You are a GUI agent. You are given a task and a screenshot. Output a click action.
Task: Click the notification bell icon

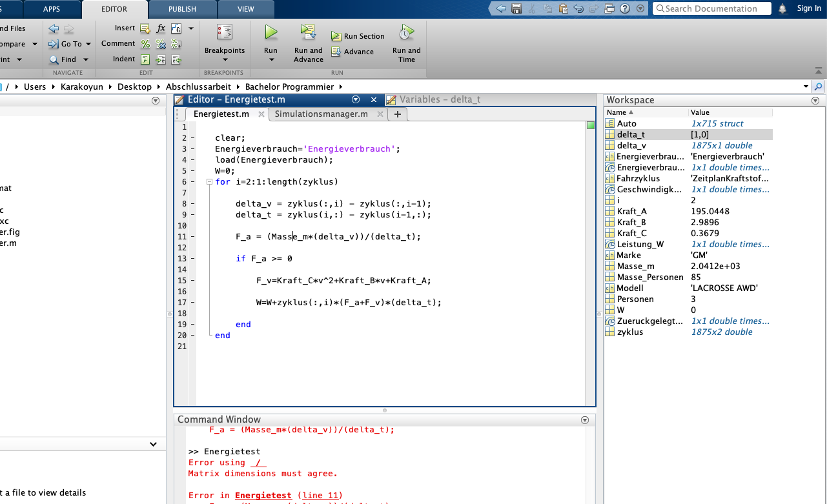pyautogui.click(x=782, y=8)
